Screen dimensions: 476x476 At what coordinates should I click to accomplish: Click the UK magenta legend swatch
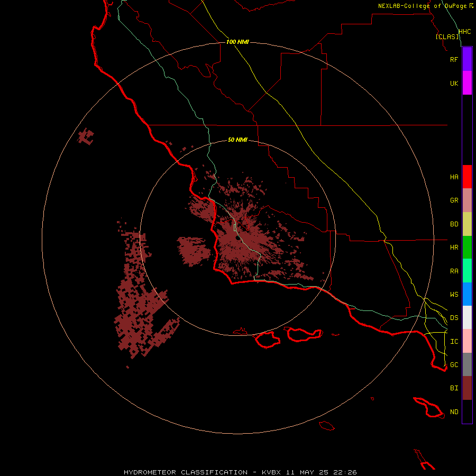pyautogui.click(x=467, y=83)
